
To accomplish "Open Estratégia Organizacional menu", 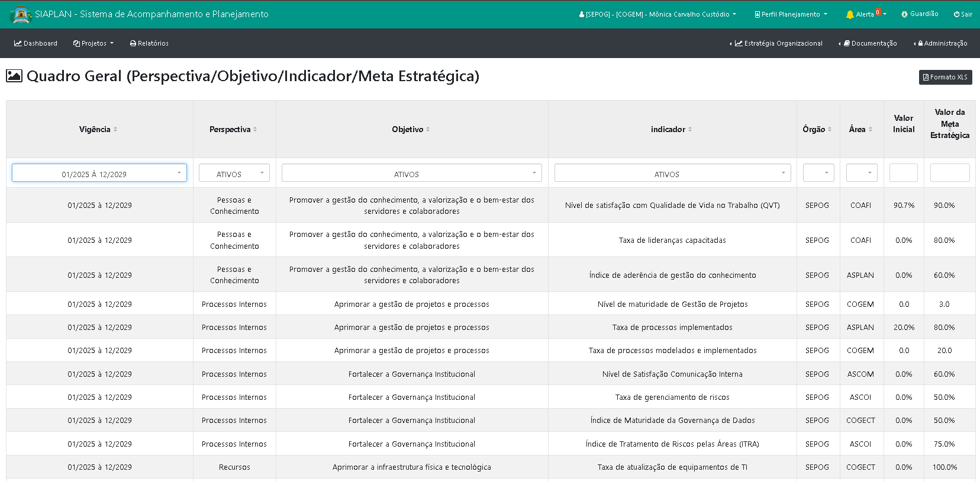I will 776,43.
